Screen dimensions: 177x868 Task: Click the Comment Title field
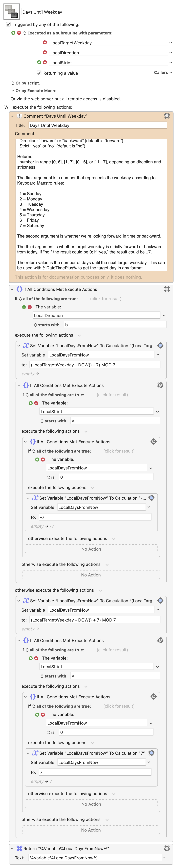pos(98,125)
